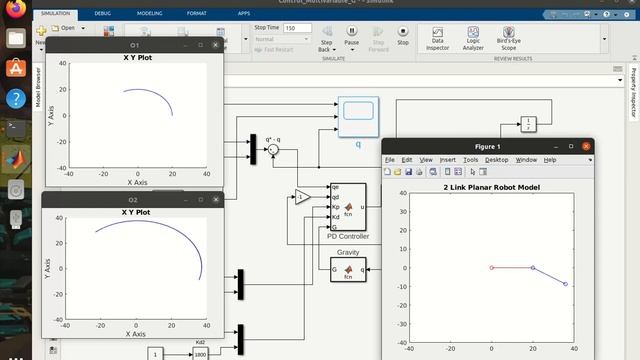The width and height of the screenshot is (640, 360).
Task: Click Print Figure icon in Figure 1 toolbar
Action: click(419, 172)
